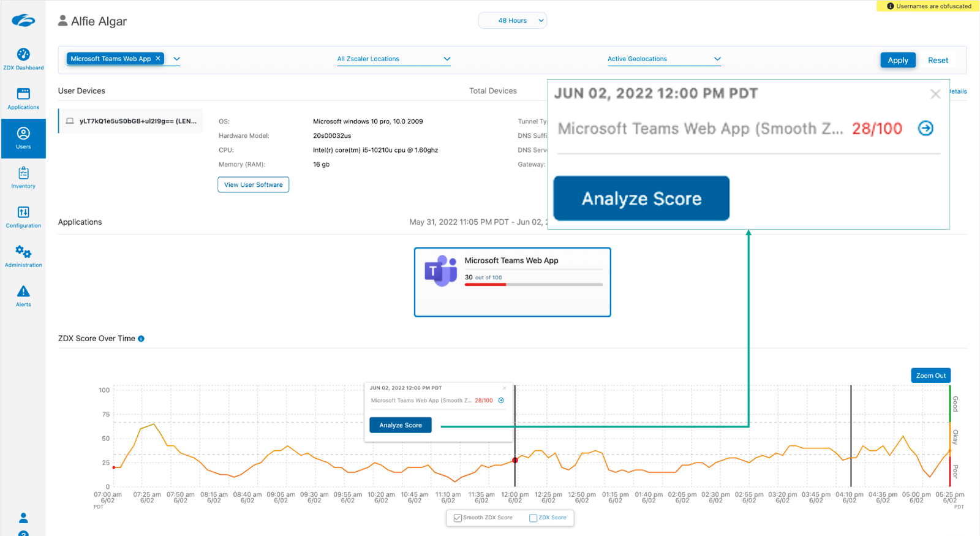Viewport: 980px width, 536px height.
Task: Click the Apply filter button
Action: pyautogui.click(x=897, y=60)
